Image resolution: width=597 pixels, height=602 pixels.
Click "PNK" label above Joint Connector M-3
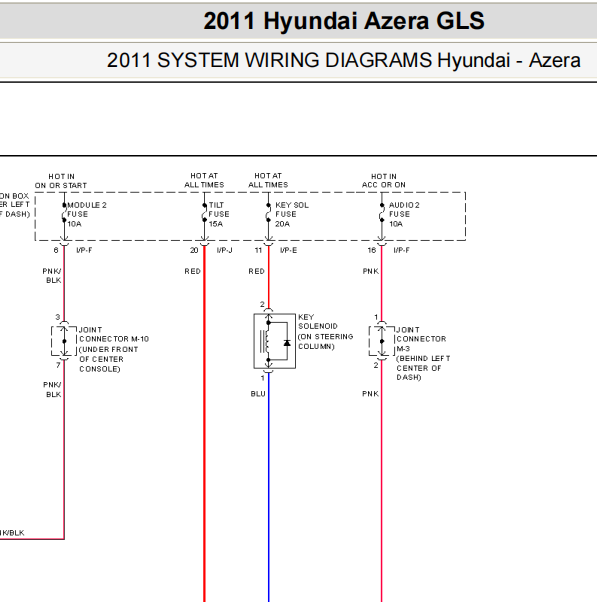point(371,271)
